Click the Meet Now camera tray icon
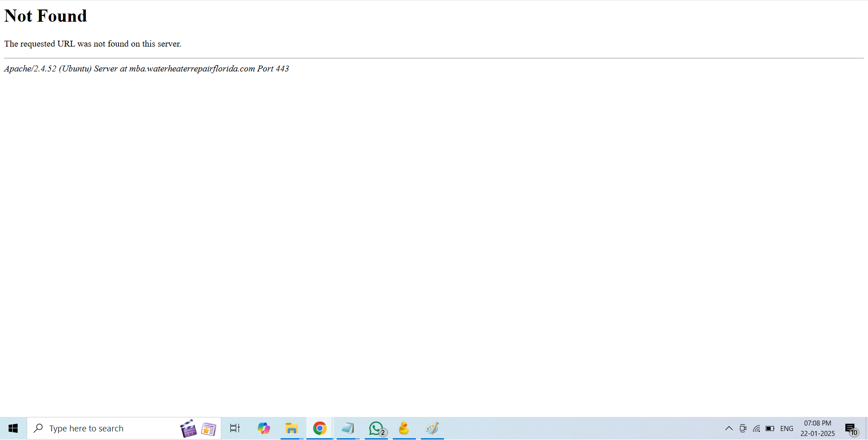868x440 pixels. coord(743,428)
